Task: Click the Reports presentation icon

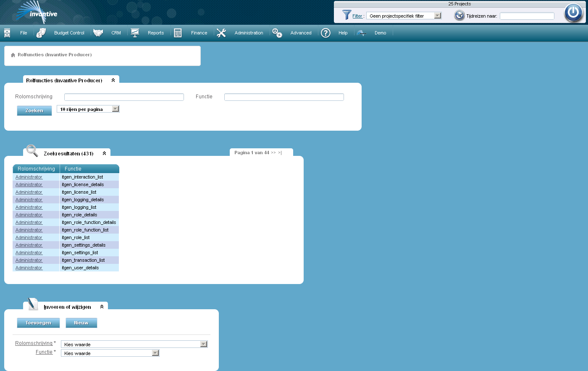Action: click(x=135, y=33)
